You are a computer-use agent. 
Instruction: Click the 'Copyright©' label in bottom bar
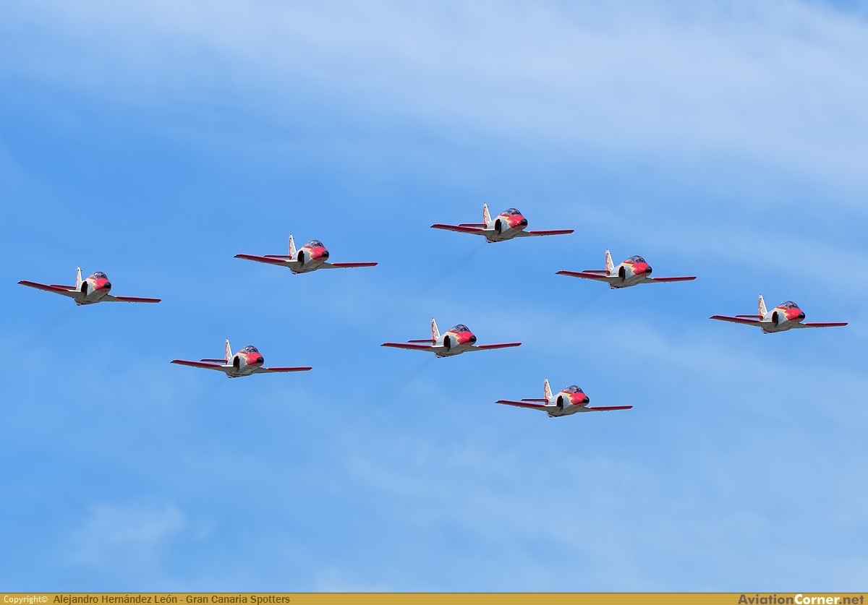tap(25, 599)
